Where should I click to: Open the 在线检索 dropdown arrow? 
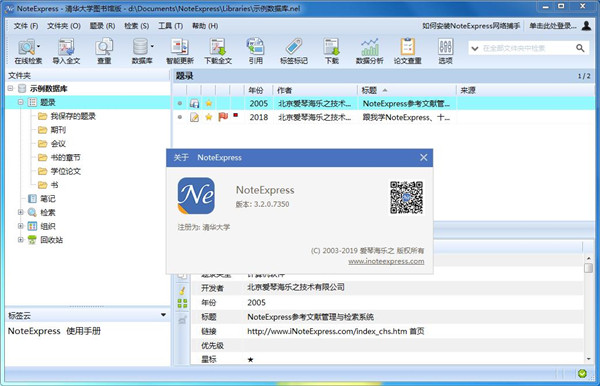38,46
